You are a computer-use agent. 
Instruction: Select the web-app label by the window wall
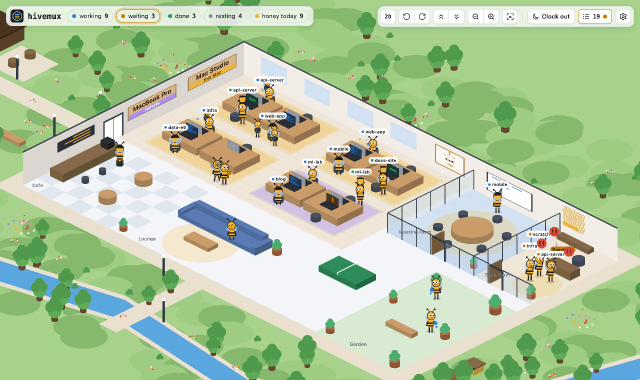point(373,132)
